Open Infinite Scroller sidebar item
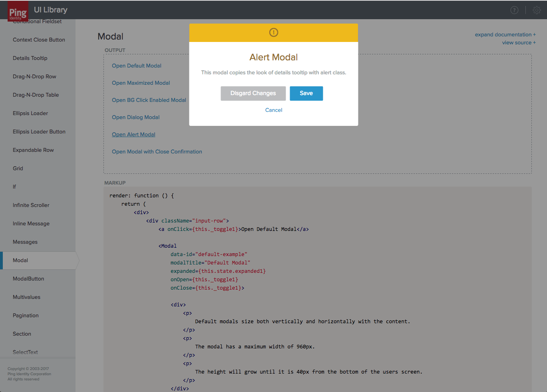Screen dimensions: 547x392 31,205
